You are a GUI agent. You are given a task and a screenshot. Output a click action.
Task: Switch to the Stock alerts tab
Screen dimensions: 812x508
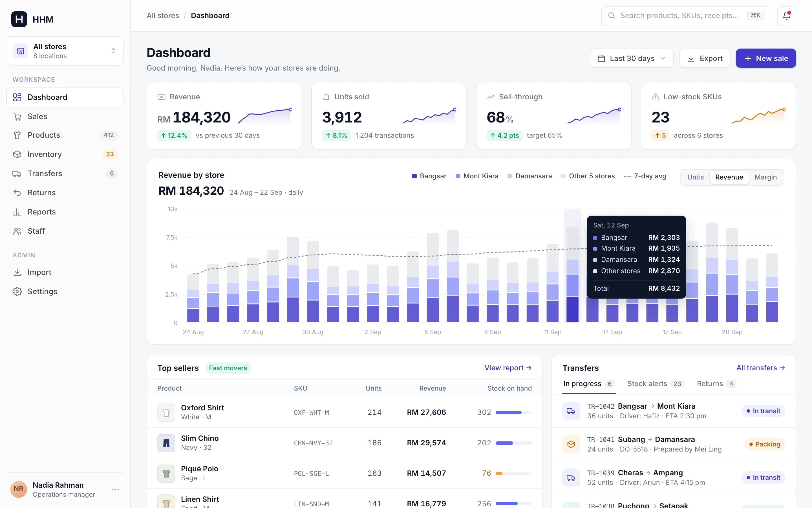(x=656, y=384)
